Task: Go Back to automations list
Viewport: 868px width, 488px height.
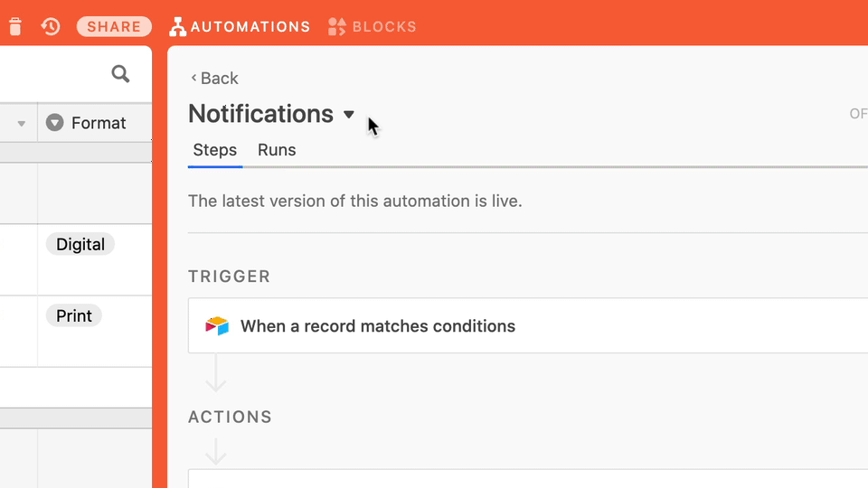Action: 215,78
